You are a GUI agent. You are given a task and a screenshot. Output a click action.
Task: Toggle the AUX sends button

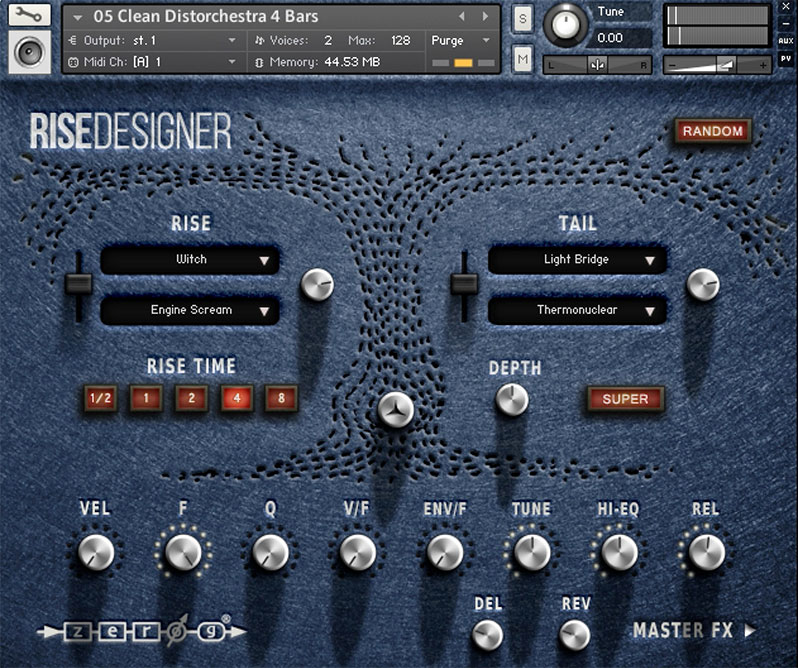point(786,41)
